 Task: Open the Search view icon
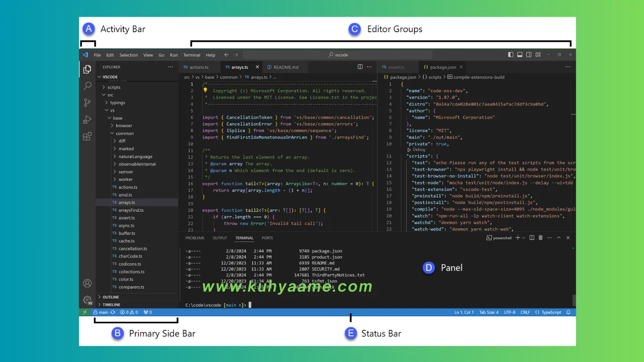point(87,86)
